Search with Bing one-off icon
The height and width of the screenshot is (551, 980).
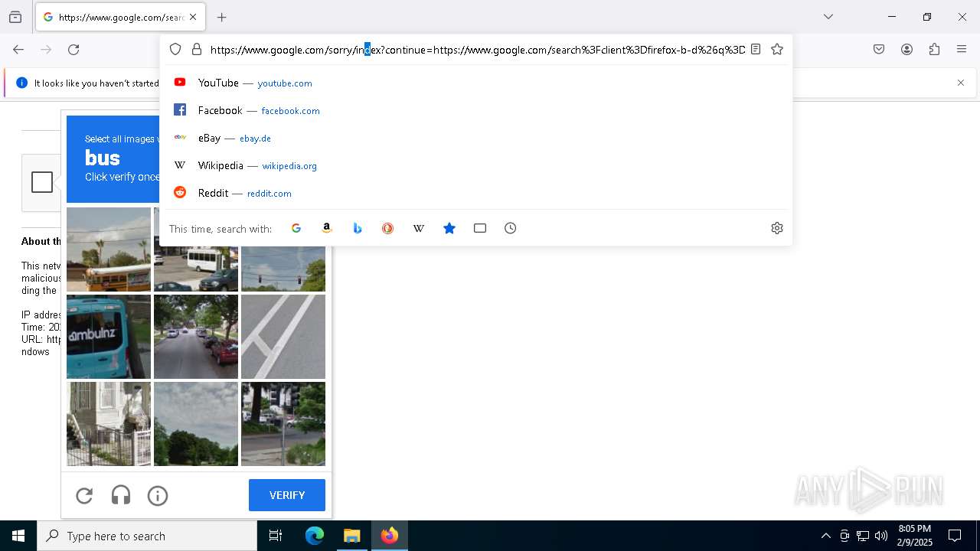[358, 228]
